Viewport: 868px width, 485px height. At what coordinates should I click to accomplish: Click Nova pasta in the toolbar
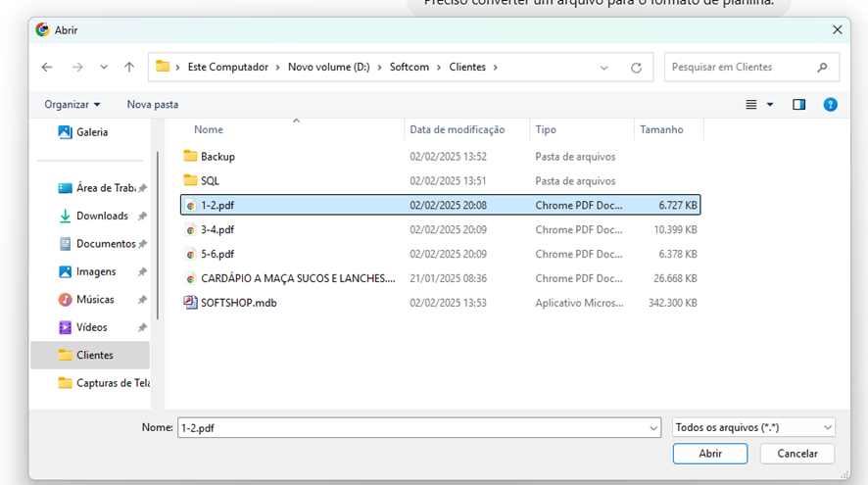pos(152,105)
